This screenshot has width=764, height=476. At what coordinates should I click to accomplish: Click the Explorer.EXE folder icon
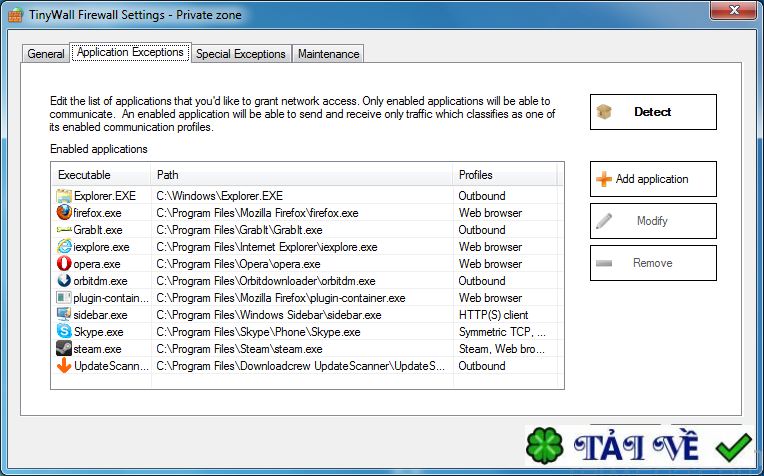64,196
